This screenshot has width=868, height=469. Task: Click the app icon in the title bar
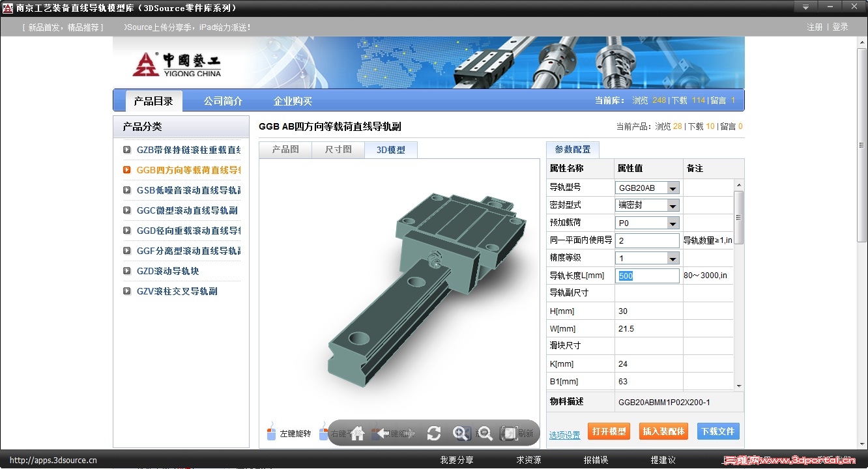8,8
